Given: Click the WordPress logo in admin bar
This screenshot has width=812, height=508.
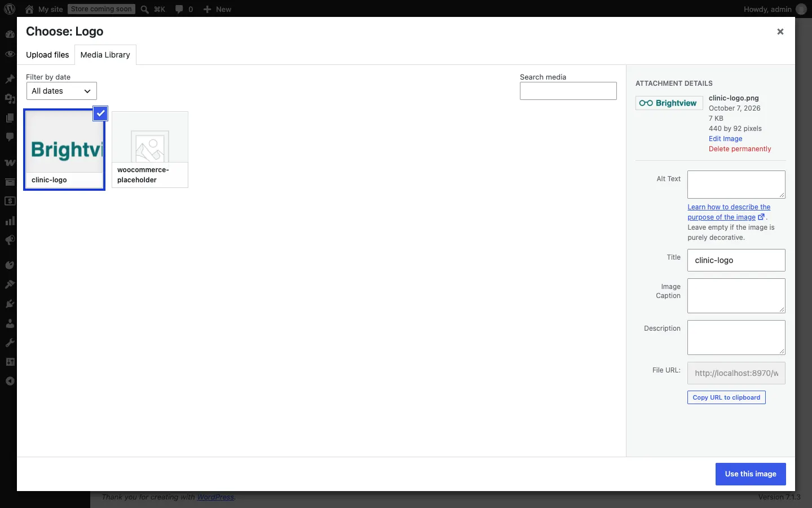Looking at the screenshot, I should click(10, 9).
